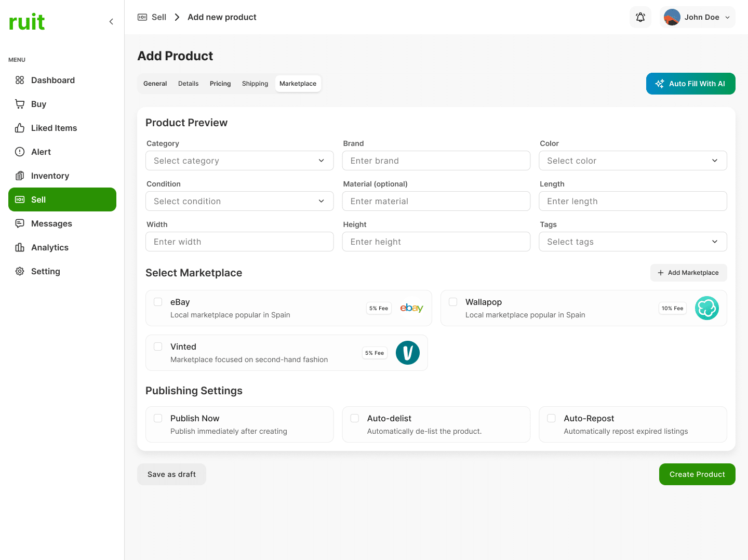This screenshot has width=748, height=560.
Task: Open the Select category dropdown
Action: pos(239,161)
